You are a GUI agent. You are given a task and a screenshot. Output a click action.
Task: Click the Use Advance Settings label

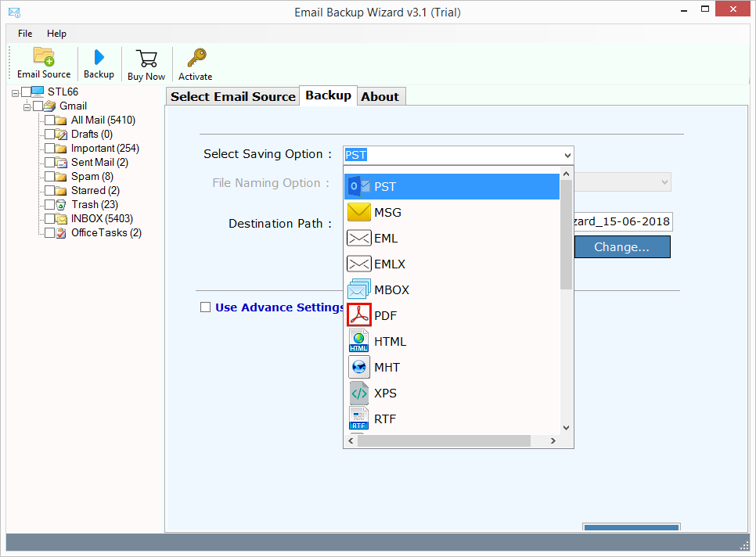pos(279,307)
